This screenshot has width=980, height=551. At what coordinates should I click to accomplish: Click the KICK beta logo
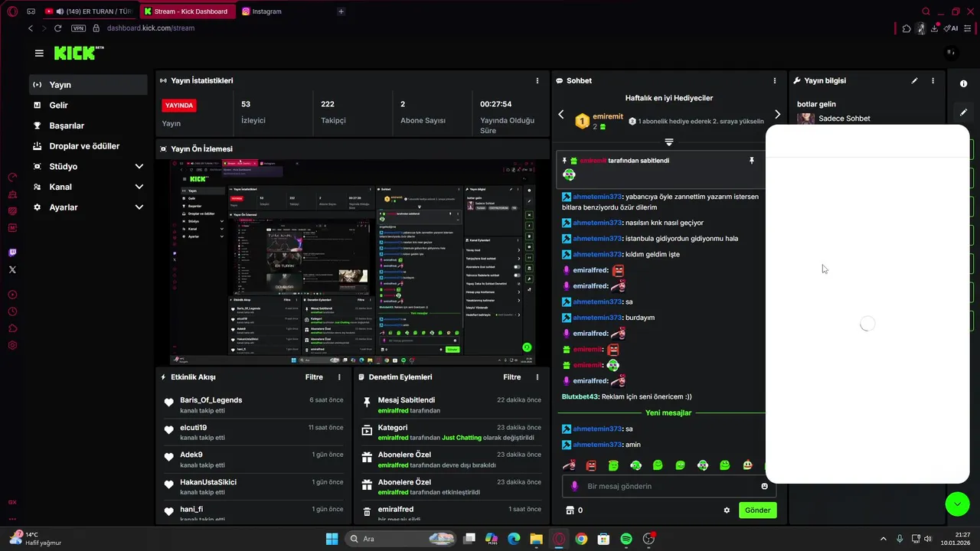(79, 53)
